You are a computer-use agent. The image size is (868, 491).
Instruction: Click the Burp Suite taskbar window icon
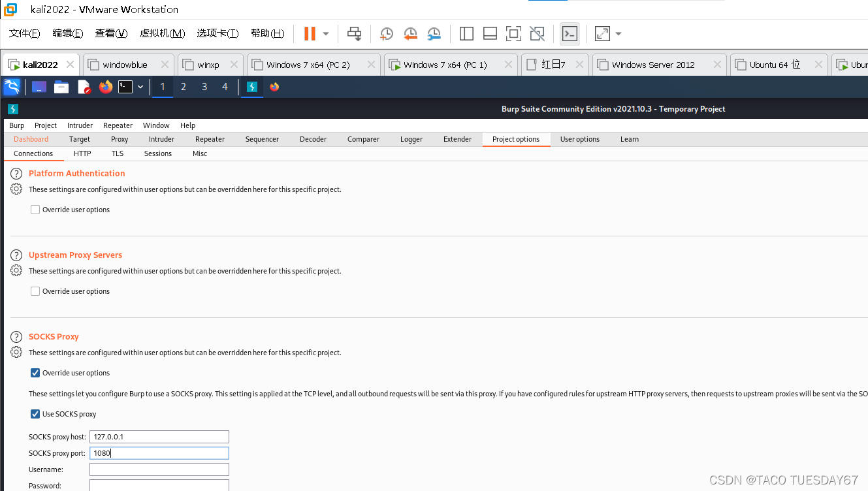(x=252, y=87)
